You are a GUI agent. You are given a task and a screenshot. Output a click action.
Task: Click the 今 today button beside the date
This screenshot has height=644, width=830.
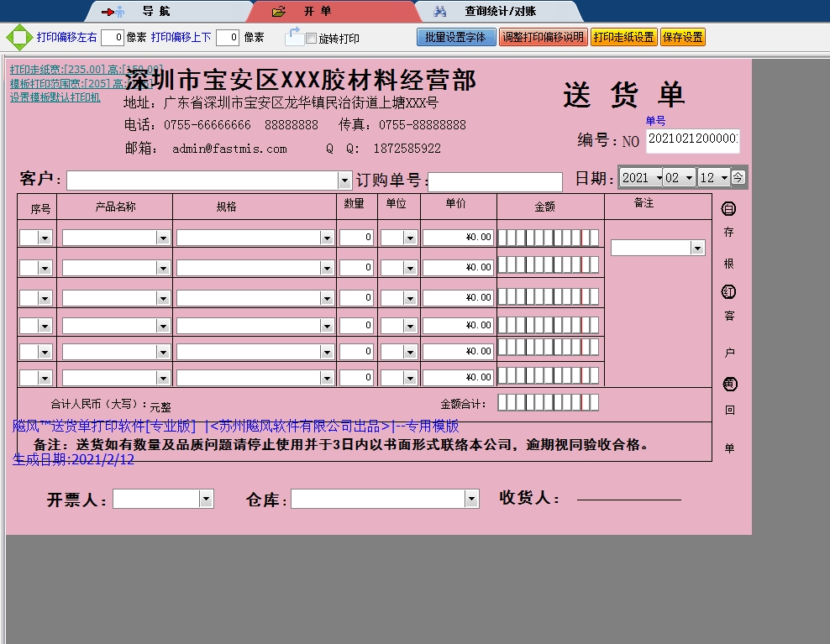pyautogui.click(x=738, y=177)
